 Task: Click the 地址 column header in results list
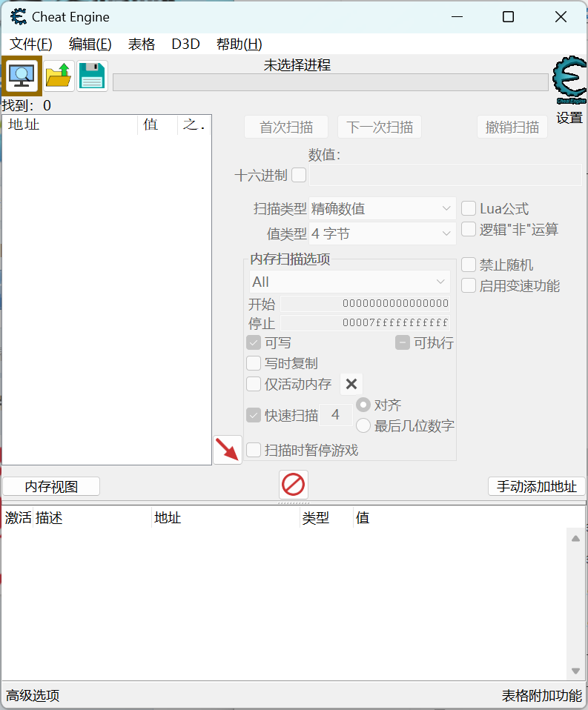click(x=70, y=125)
